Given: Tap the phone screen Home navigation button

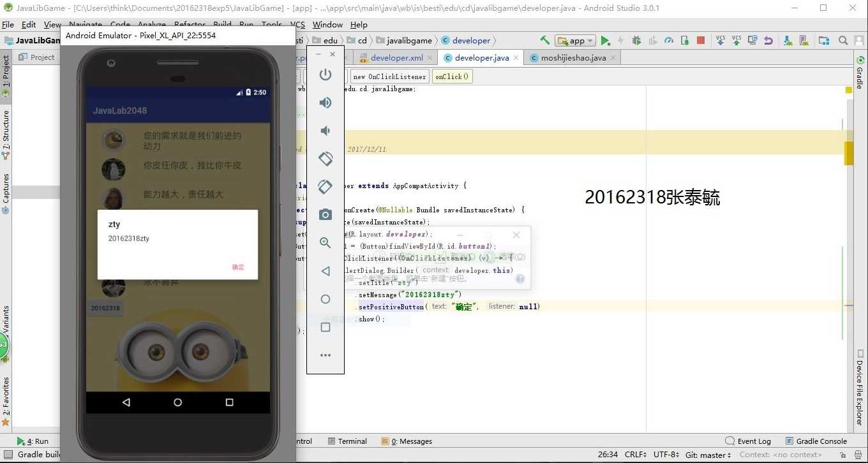Looking at the screenshot, I should tap(177, 402).
